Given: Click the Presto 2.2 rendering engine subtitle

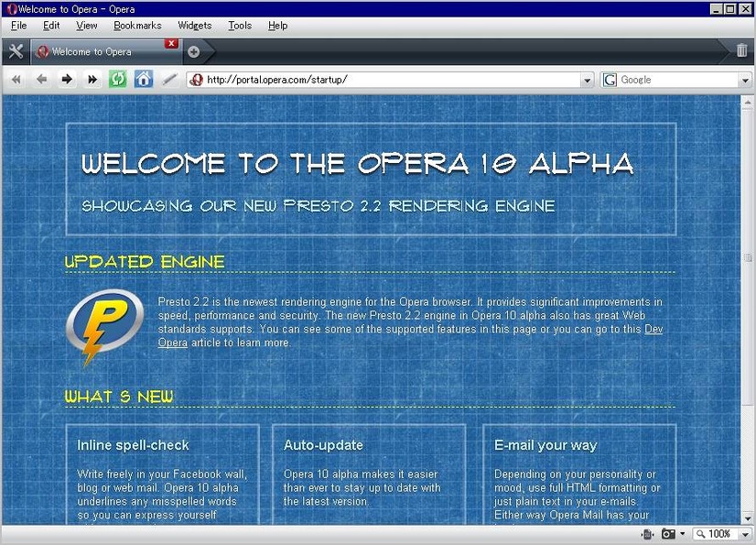Looking at the screenshot, I should coord(319,206).
